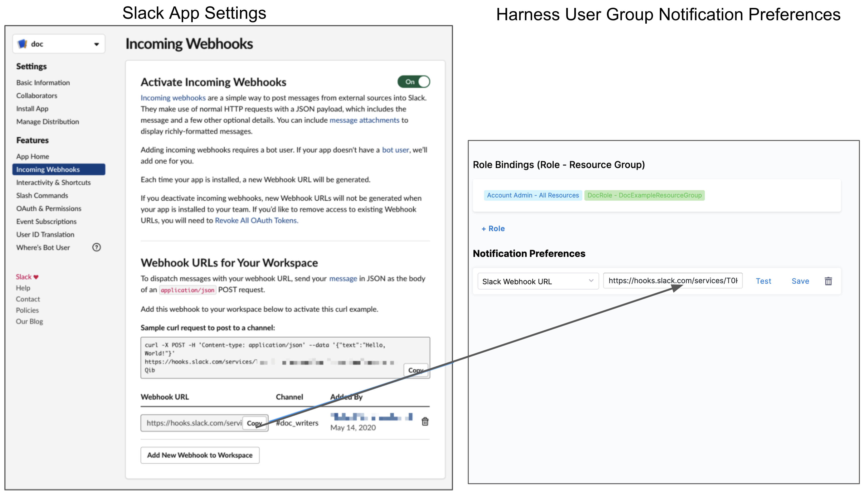Screen dimensions: 868x491
Task: Select Account Admin - All Resources tag
Action: coord(533,195)
